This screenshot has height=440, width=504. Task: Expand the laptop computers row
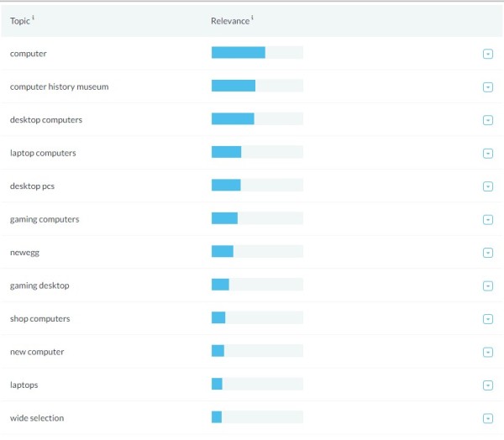(487, 154)
